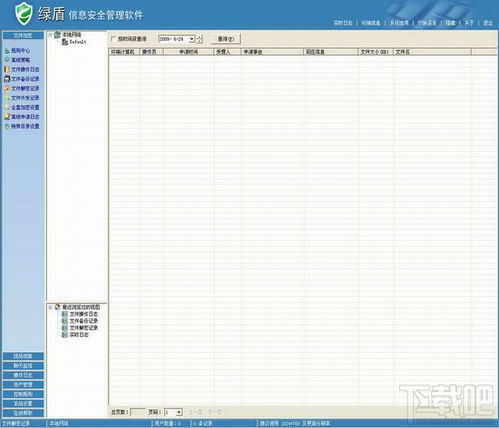Select 实时日志 in the recent views tree
The width and height of the screenshot is (499, 428).
(79, 335)
